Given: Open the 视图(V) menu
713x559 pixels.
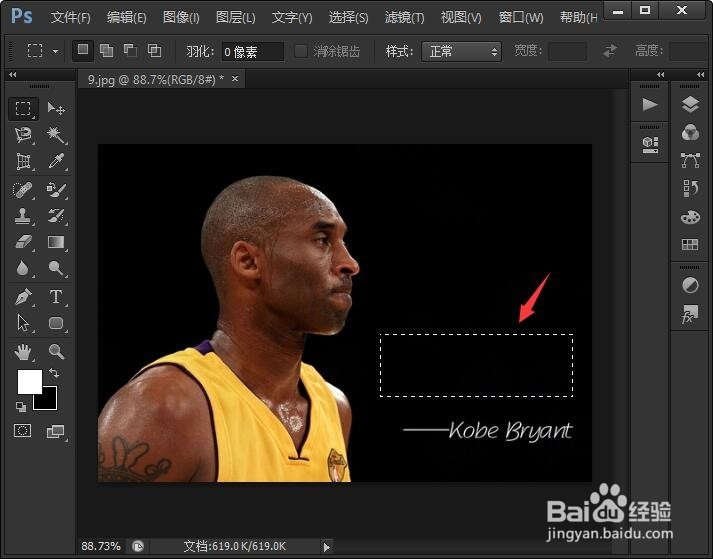Looking at the screenshot, I should pyautogui.click(x=461, y=18).
